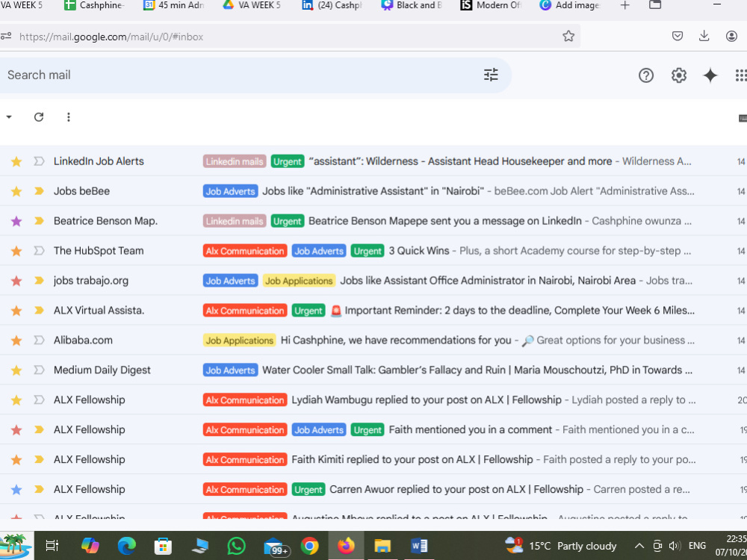Open WhatsApp from the taskbar

pyautogui.click(x=236, y=546)
